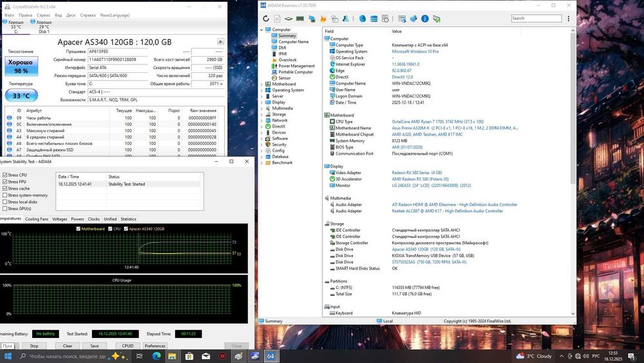Click the three-dot menu beside Search in AIDA64
This screenshot has height=363, width=644.
pos(569,19)
